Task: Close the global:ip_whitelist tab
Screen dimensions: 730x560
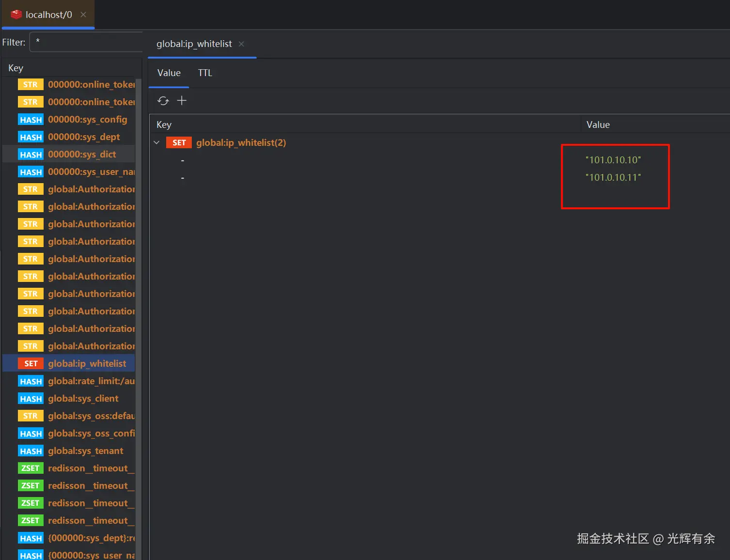Action: point(241,44)
